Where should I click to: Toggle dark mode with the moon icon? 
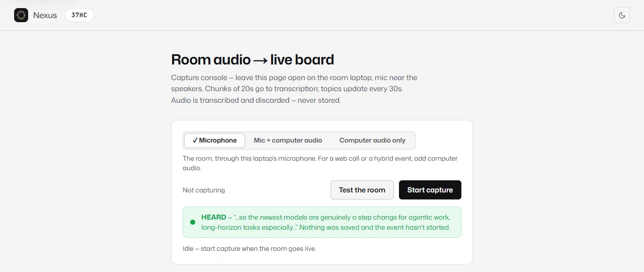(x=622, y=15)
